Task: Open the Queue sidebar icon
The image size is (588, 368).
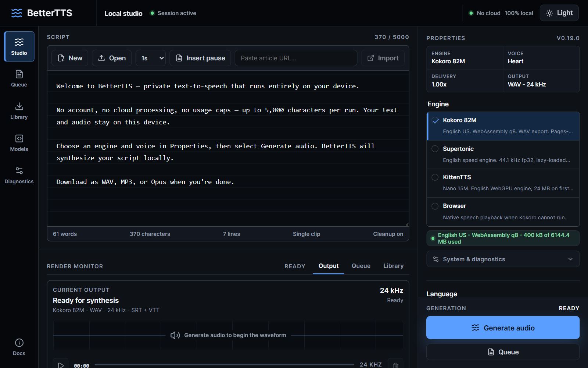Action: 19,78
